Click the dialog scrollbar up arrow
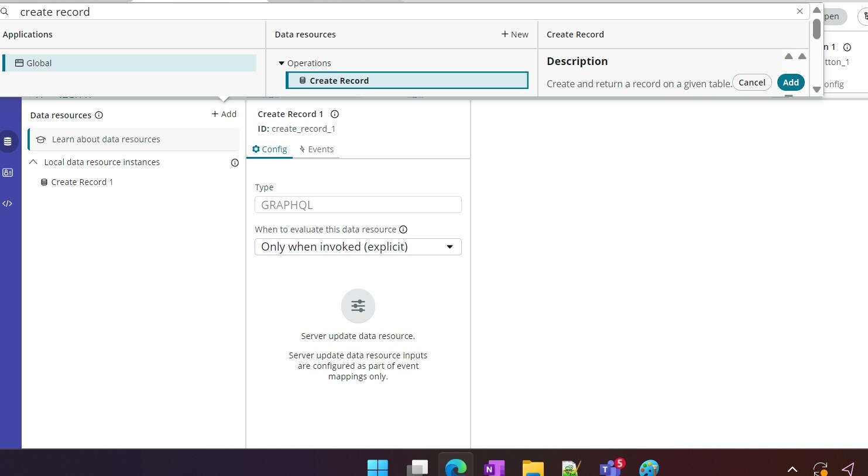The height and width of the screenshot is (476, 868). pos(816,10)
